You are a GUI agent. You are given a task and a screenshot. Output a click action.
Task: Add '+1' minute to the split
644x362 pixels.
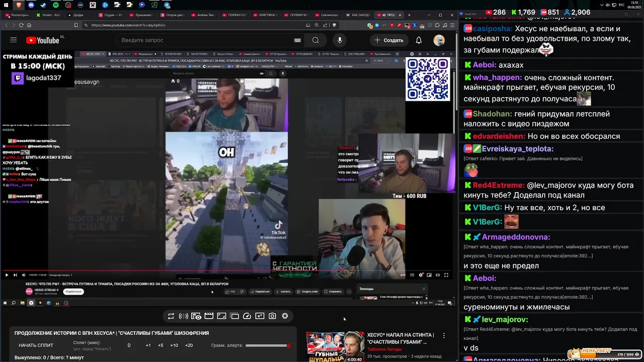tap(148, 345)
